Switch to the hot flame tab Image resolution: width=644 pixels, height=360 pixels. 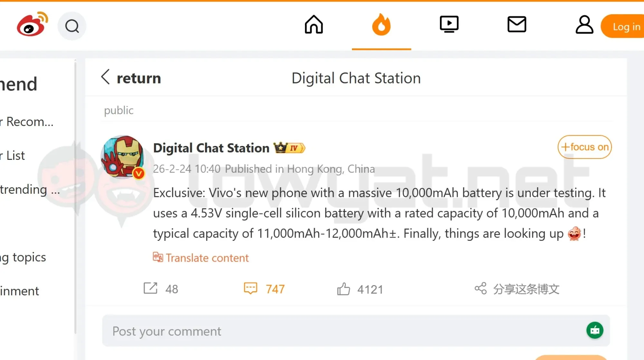[x=382, y=25]
